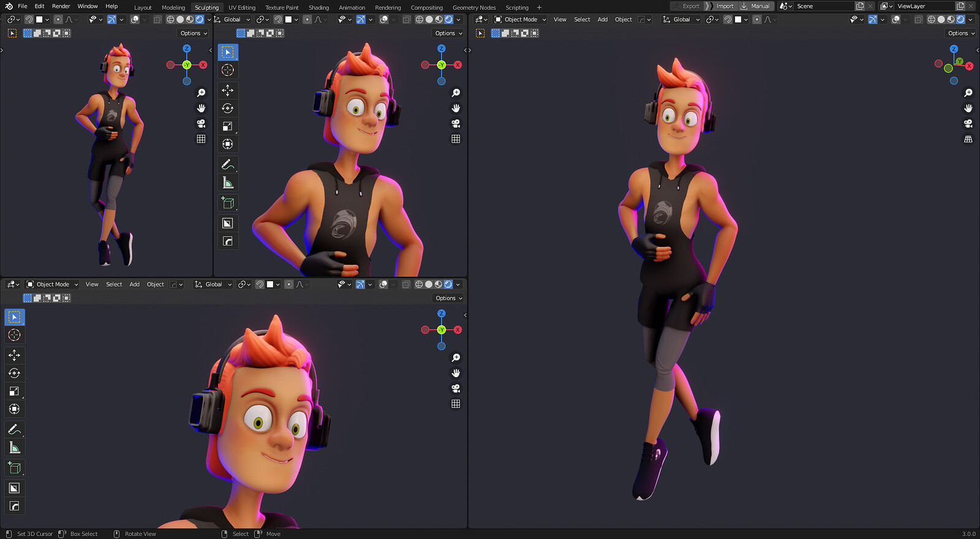Click the Import button
The image size is (980, 539).
pyautogui.click(x=725, y=6)
